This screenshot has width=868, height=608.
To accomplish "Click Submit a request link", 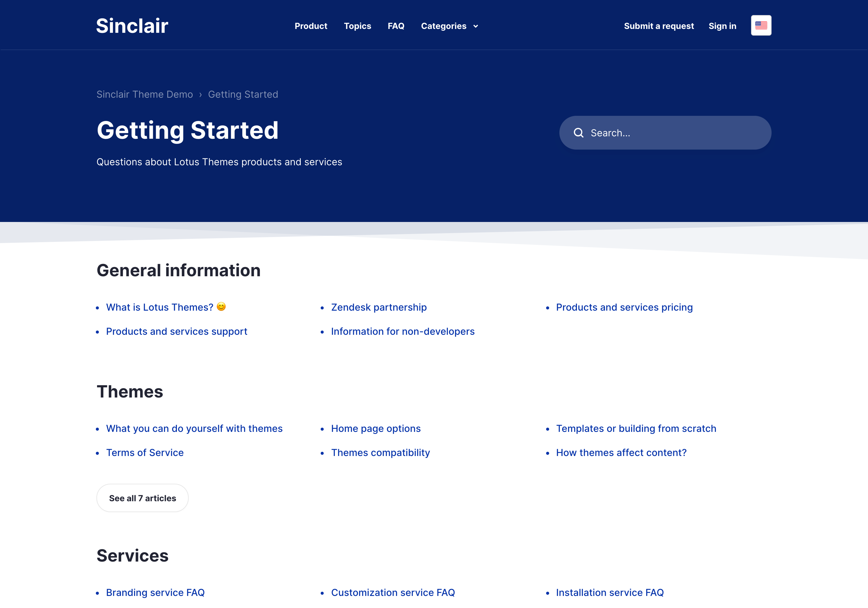I will click(659, 26).
